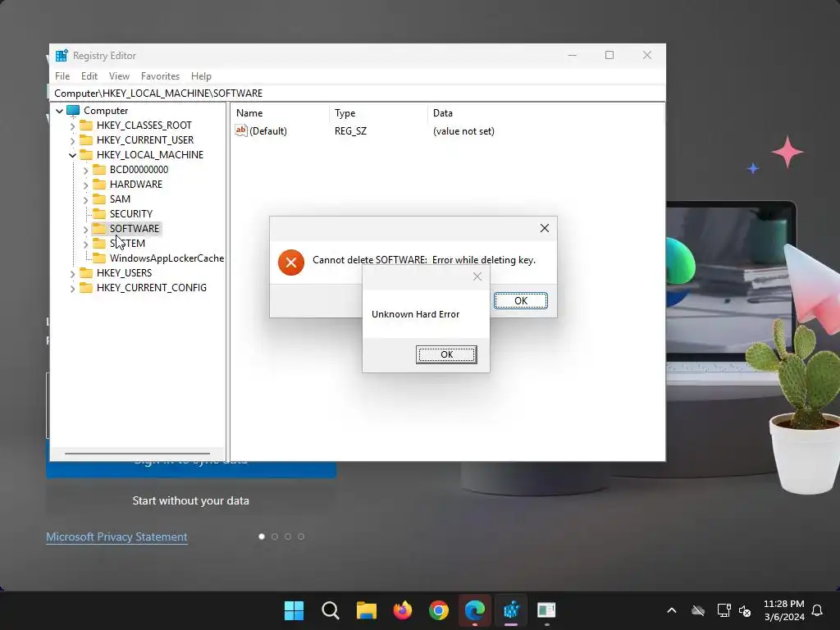The image size is (840, 630).
Task: Collapse the Computer tree node
Action: pyautogui.click(x=59, y=111)
